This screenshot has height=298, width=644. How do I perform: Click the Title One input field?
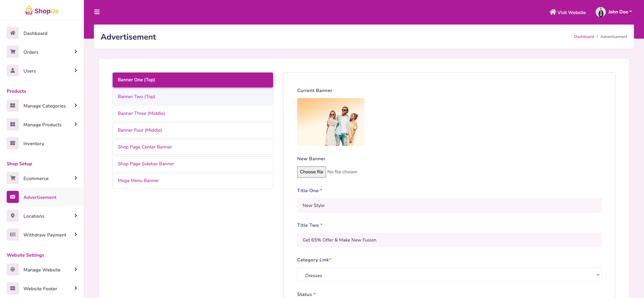coord(449,205)
